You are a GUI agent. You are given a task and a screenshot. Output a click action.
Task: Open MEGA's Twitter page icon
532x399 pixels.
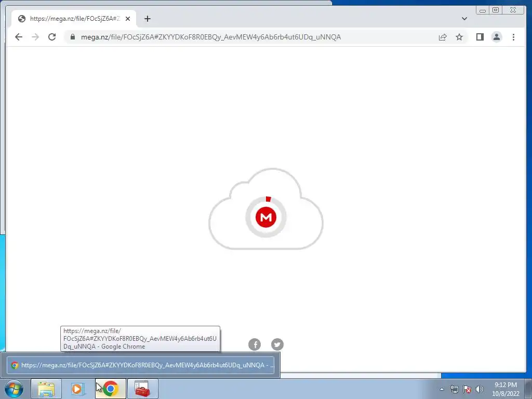277,344
